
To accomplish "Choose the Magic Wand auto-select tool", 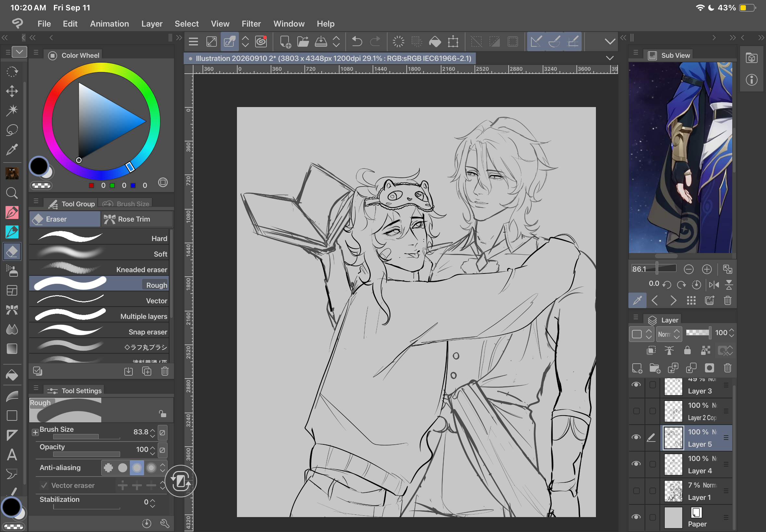I will pyautogui.click(x=12, y=110).
